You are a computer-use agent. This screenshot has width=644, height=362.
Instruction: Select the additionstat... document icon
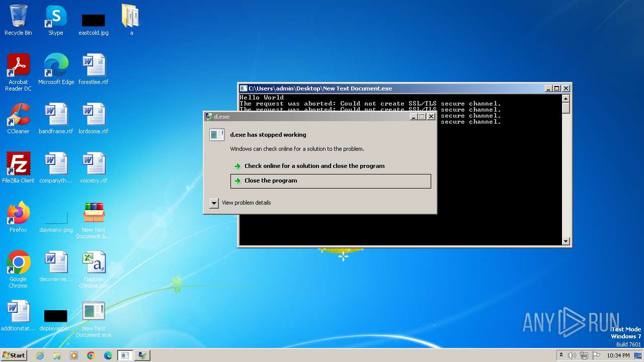(18, 316)
